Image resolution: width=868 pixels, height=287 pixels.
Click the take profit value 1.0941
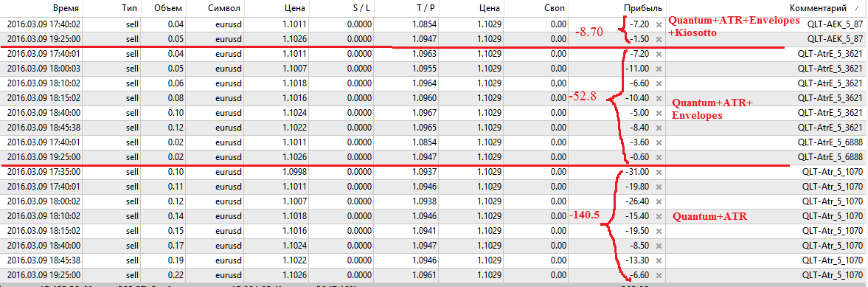425,230
